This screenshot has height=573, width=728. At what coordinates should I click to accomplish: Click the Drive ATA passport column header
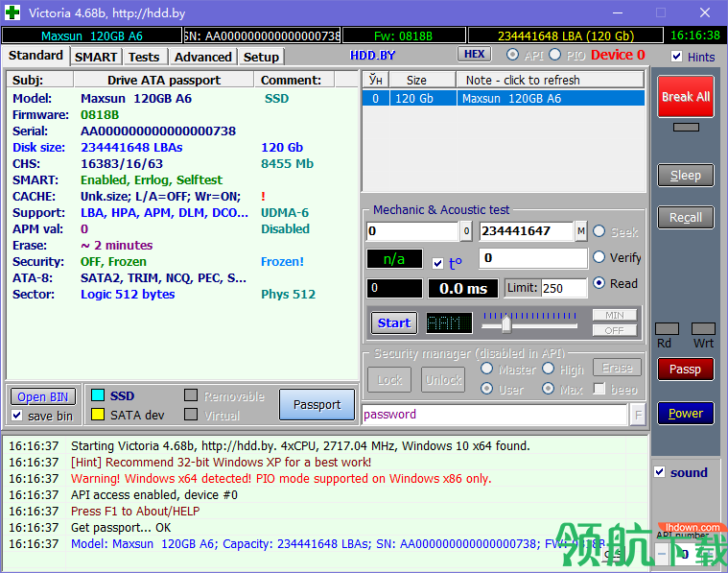pos(164,80)
